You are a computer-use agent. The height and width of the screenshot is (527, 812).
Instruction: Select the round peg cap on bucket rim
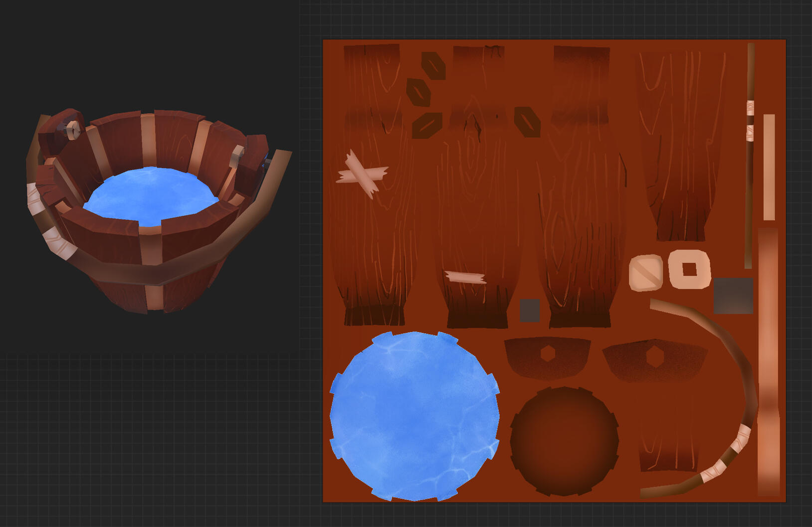[73, 130]
